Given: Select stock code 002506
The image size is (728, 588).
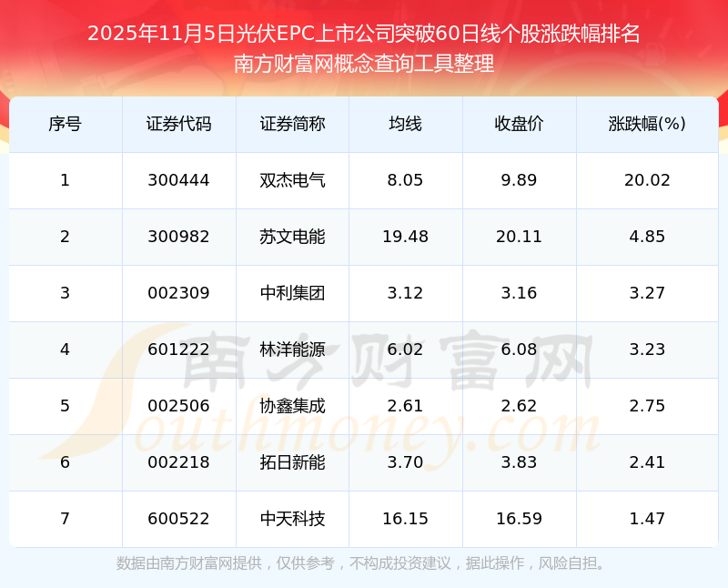Looking at the screenshot, I should pyautogui.click(x=178, y=406).
